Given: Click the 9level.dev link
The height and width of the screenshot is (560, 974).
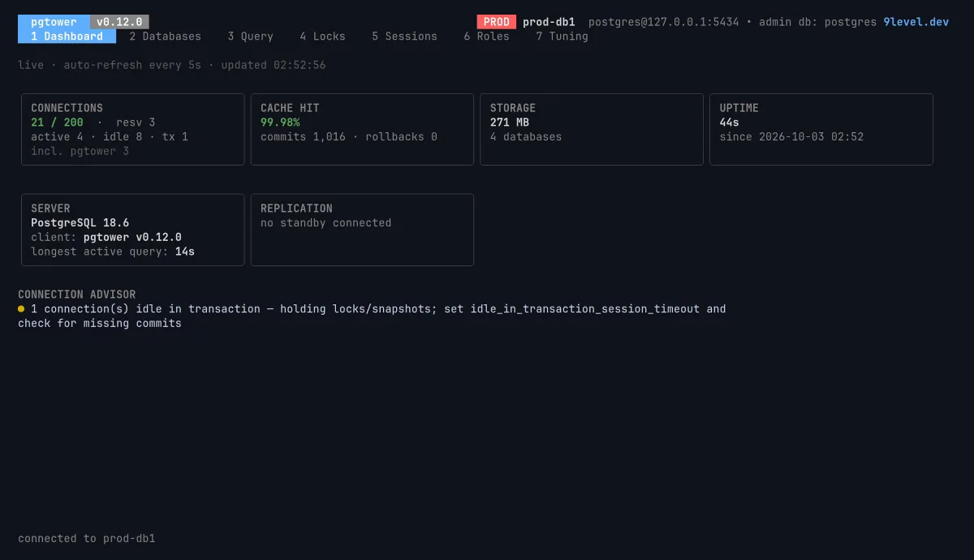Looking at the screenshot, I should pos(916,22).
